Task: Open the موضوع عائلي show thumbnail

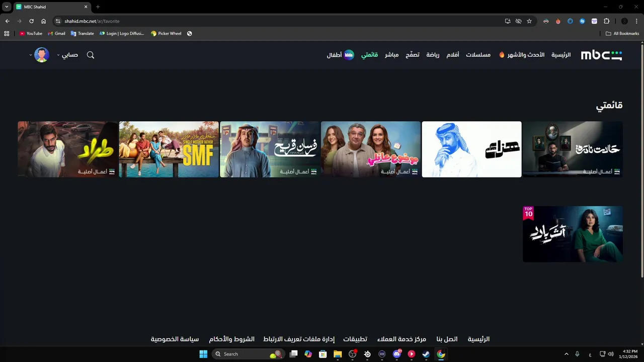Action: tap(371, 149)
